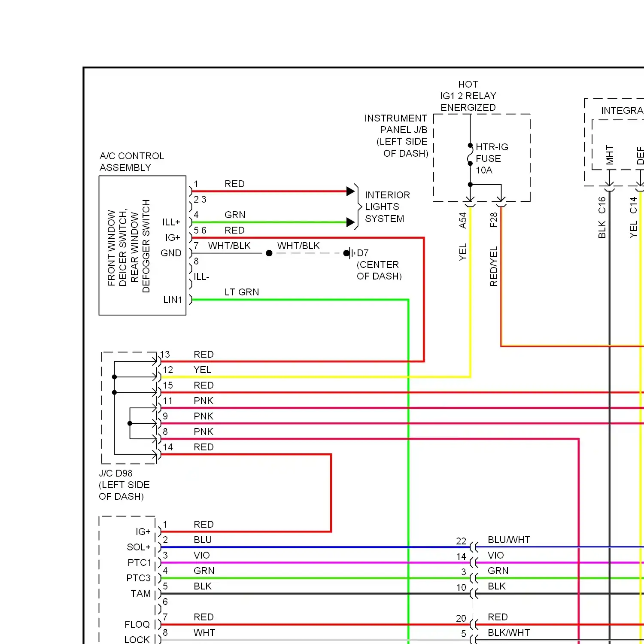Click the PNK label on J/C pin 9

[x=204, y=416]
